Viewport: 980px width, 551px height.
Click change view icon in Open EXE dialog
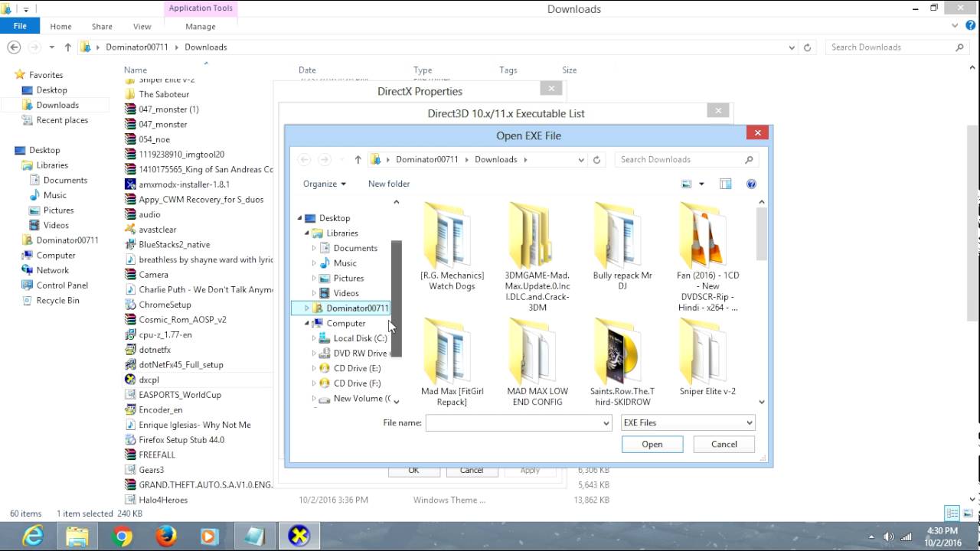(687, 184)
